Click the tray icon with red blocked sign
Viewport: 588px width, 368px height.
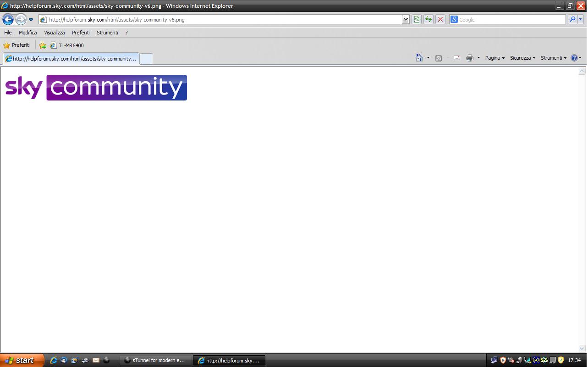[511, 360]
